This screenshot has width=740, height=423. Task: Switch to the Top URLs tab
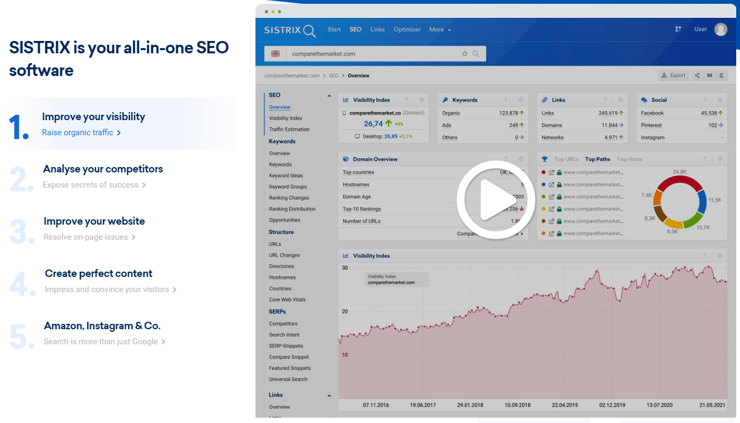pyautogui.click(x=566, y=159)
